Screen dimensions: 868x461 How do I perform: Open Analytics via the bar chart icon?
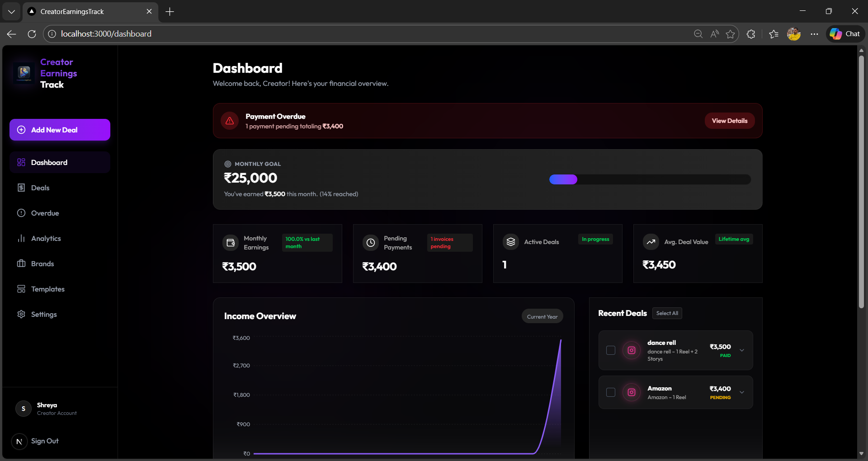click(x=21, y=238)
